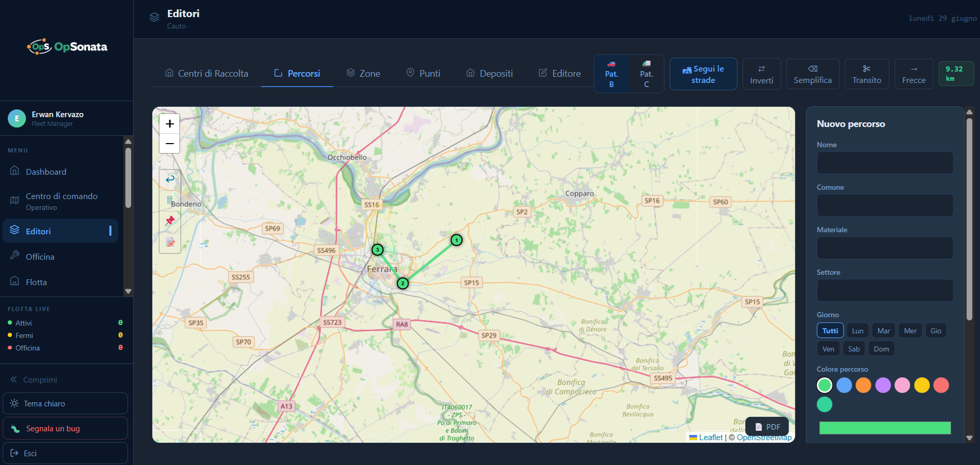Viewport: 980px width, 465px height.
Task: Select Mer day option
Action: pyautogui.click(x=910, y=331)
